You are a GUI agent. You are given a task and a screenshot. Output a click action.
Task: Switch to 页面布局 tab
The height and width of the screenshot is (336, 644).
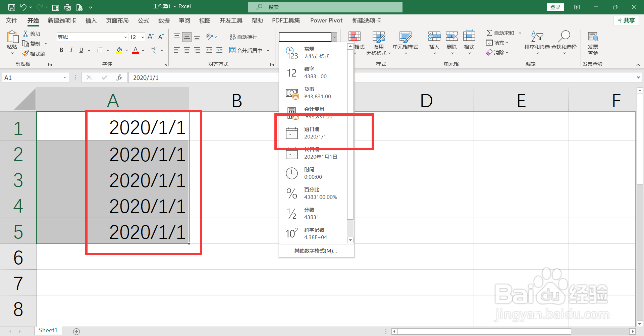click(x=117, y=20)
